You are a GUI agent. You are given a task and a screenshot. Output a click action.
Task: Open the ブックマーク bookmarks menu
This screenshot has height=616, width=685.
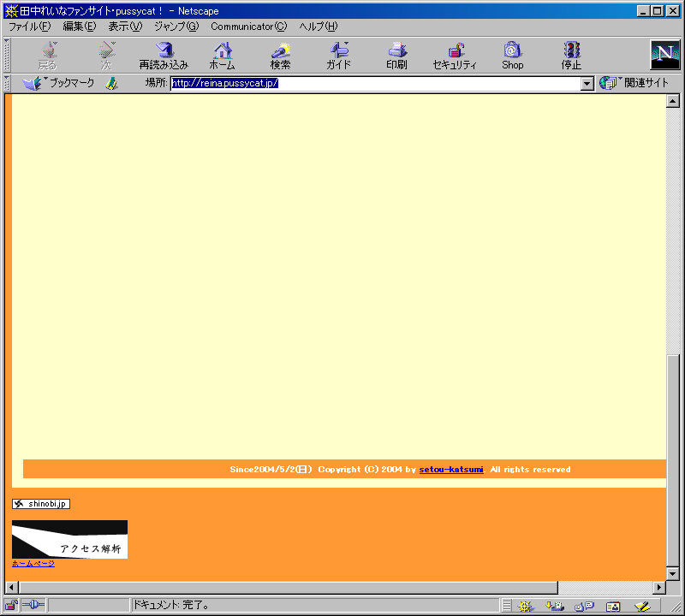(58, 83)
